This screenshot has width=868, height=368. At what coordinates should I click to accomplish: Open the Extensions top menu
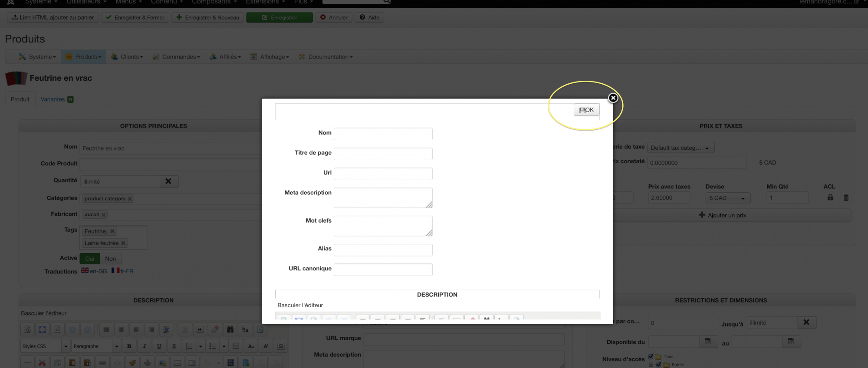pyautogui.click(x=265, y=2)
